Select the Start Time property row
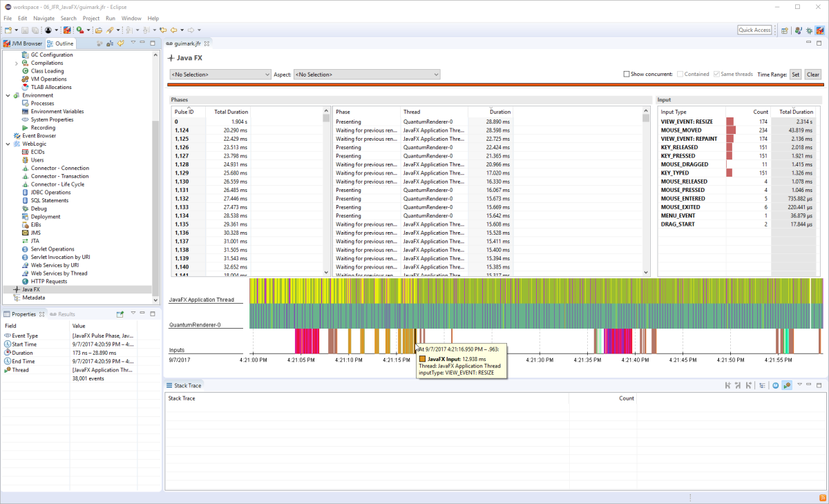This screenshot has width=829, height=504. point(80,344)
